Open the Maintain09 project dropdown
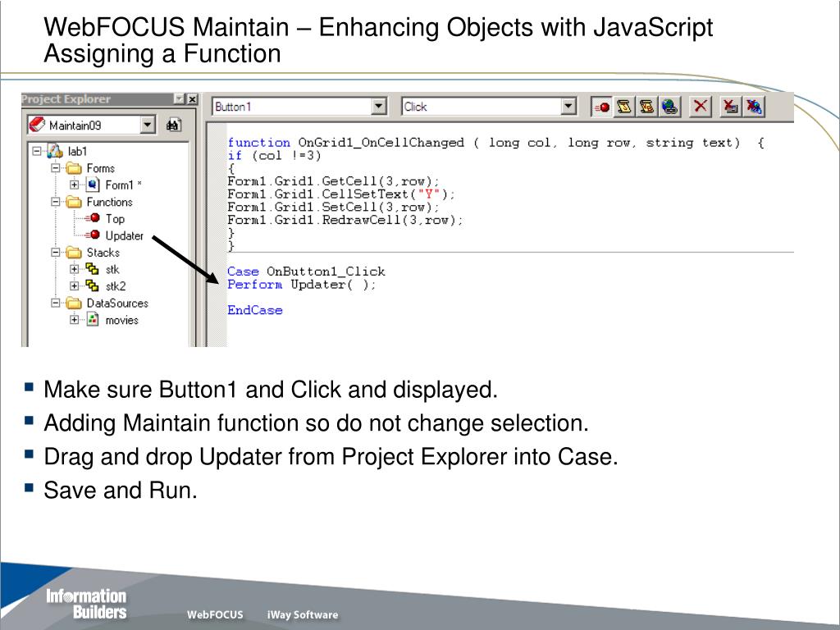The height and width of the screenshot is (630, 840). pos(148,125)
